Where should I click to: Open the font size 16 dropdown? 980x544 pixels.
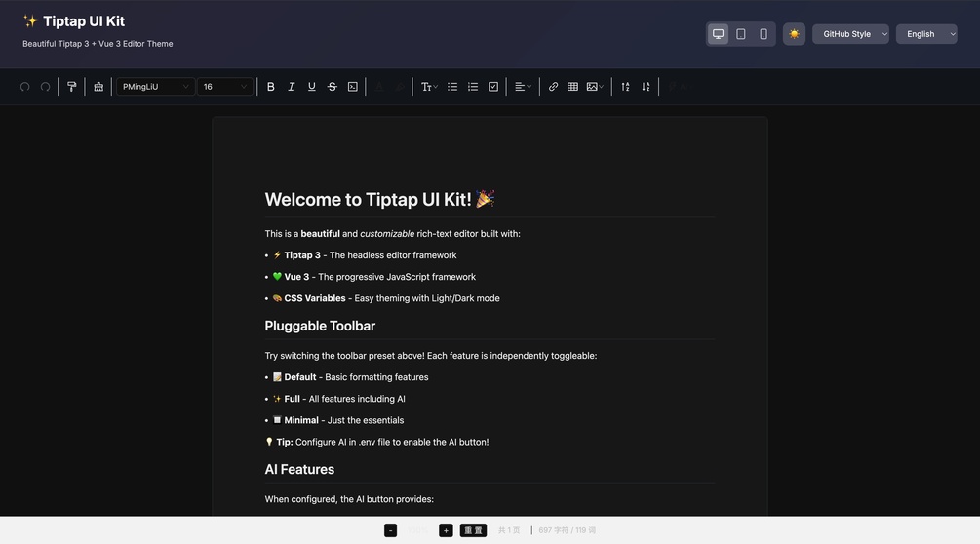(225, 87)
